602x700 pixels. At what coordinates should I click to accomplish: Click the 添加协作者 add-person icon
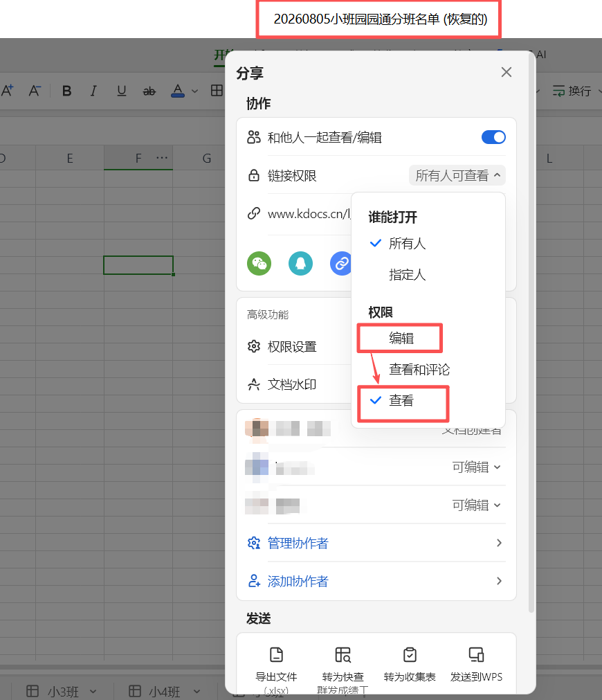pos(254,581)
